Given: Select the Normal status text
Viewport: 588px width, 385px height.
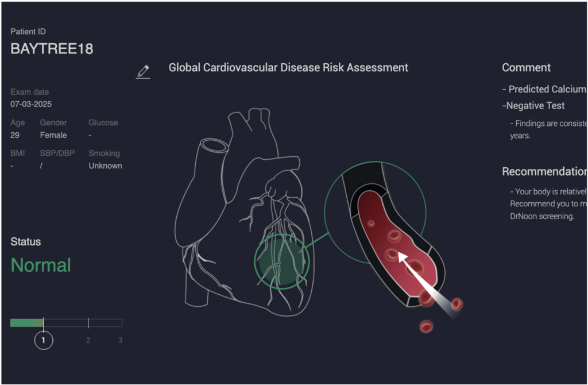Looking at the screenshot, I should point(41,265).
